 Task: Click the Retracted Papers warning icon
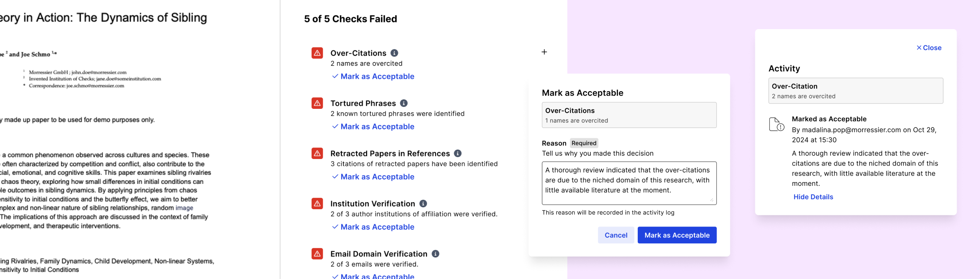pos(317,154)
